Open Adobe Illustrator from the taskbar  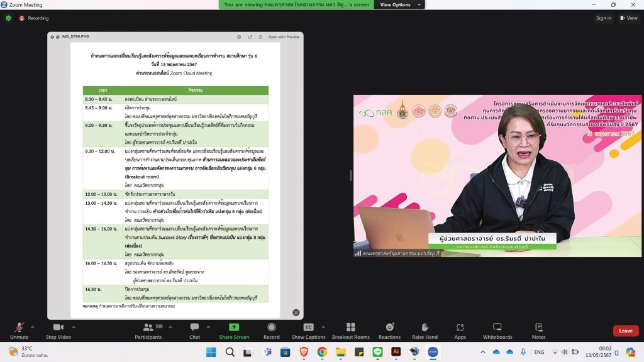pyautogui.click(x=396, y=352)
